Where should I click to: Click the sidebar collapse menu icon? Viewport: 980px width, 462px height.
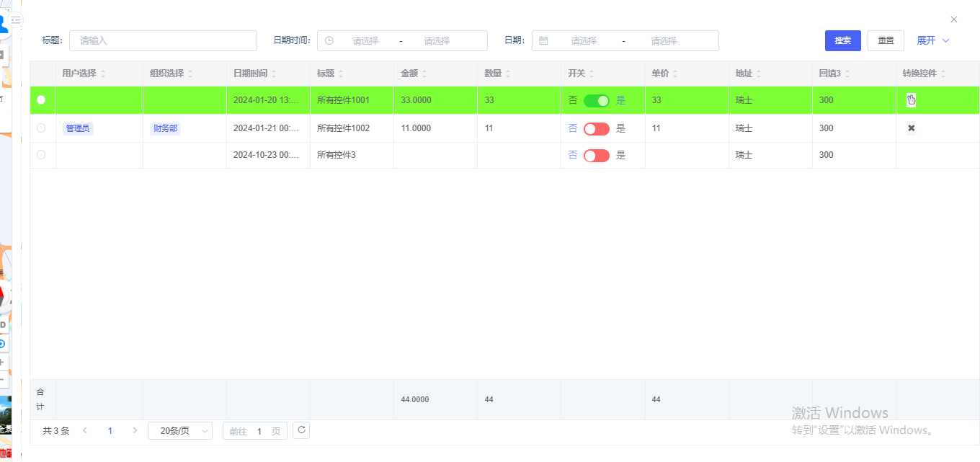[x=16, y=20]
